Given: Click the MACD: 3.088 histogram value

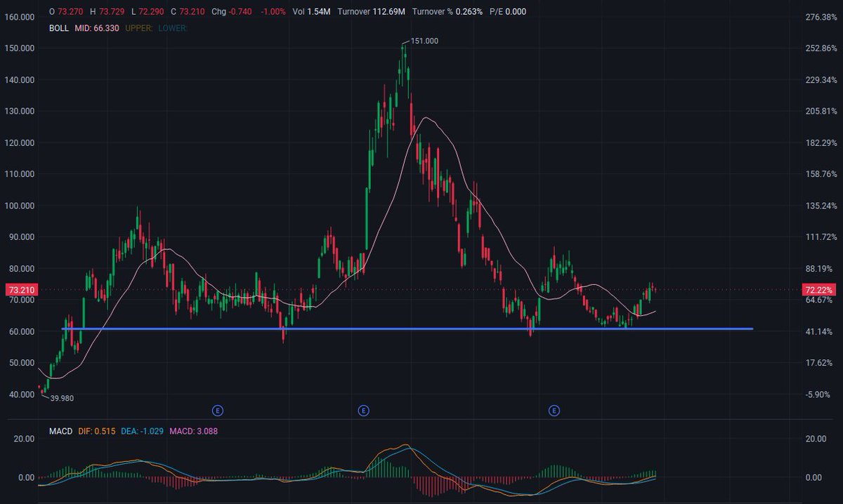Looking at the screenshot, I should coord(194,430).
